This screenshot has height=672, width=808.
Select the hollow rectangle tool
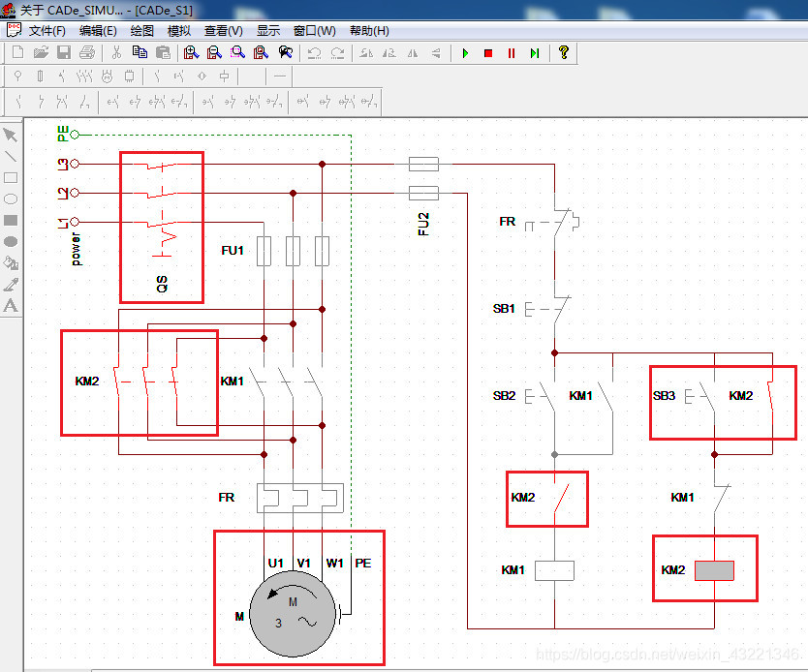coord(11,177)
